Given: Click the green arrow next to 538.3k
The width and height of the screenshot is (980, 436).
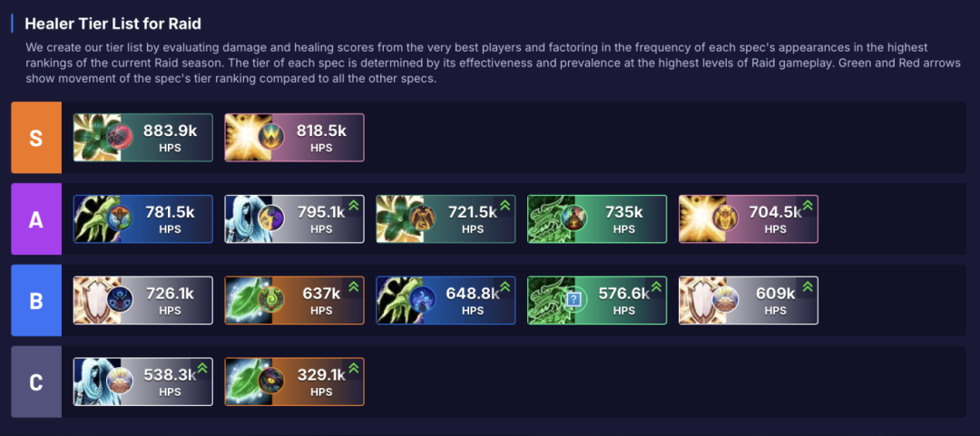Looking at the screenshot, I should pyautogui.click(x=202, y=369).
